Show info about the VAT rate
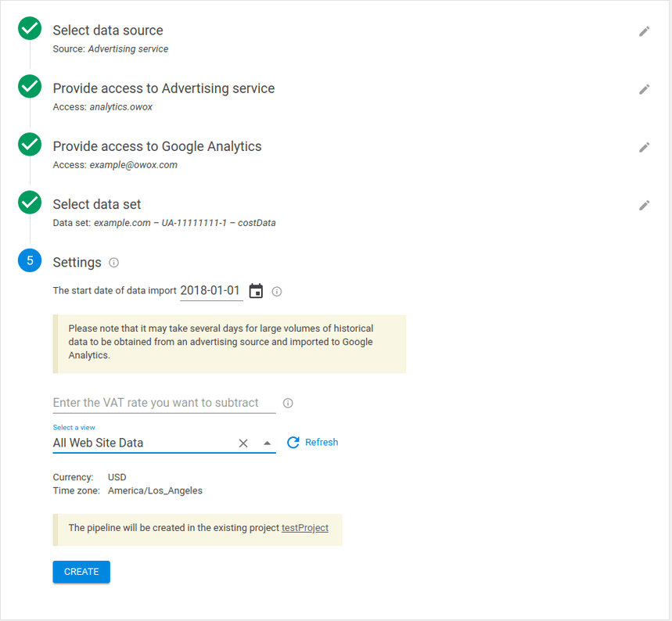Screen dimensions: 672x621 288,404
